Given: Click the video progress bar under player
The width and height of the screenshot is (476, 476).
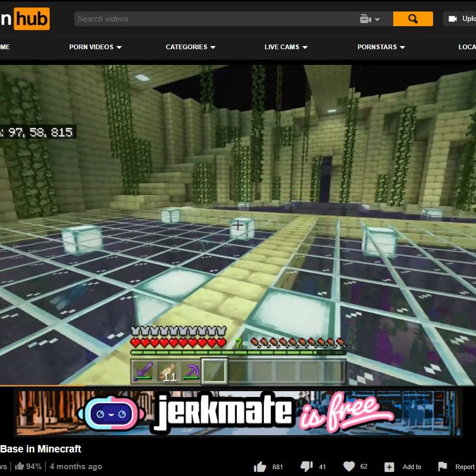Looking at the screenshot, I should pos(238,385).
